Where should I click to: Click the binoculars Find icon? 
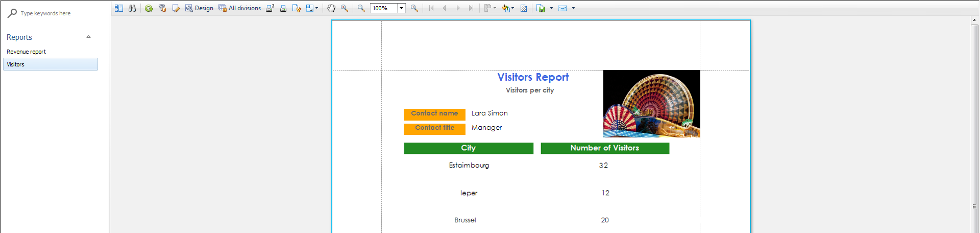point(132,8)
